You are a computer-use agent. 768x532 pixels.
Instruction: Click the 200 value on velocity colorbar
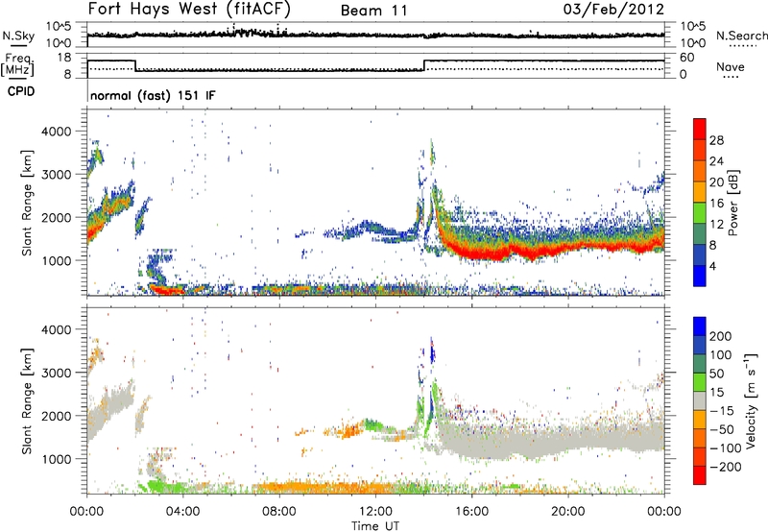[x=721, y=336]
